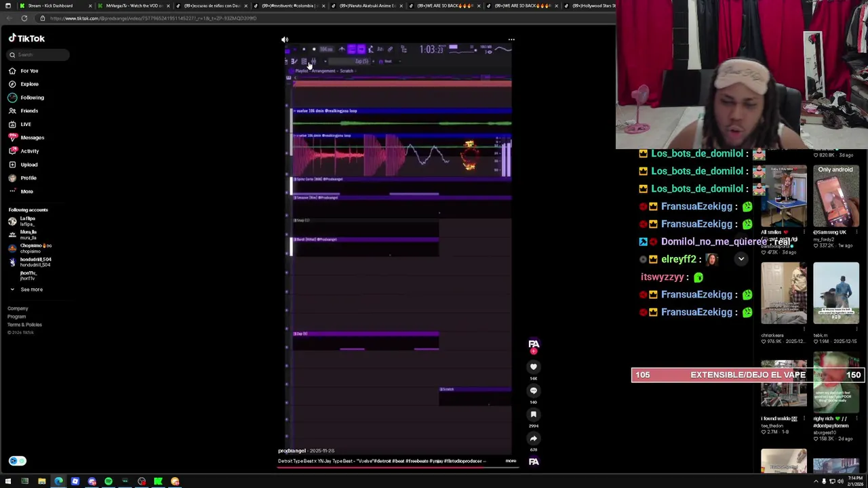
Task: Open the Samsung UK video thumbnail
Action: click(x=836, y=195)
